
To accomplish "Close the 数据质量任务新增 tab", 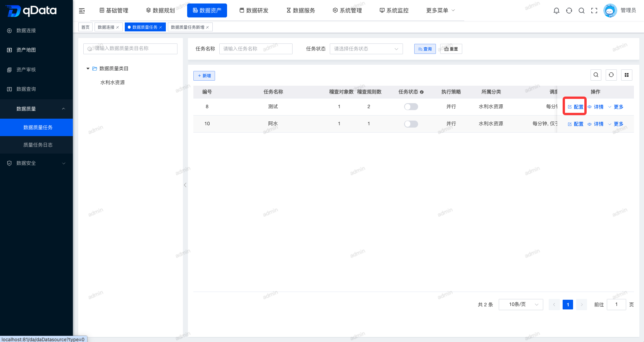I will pos(207,27).
